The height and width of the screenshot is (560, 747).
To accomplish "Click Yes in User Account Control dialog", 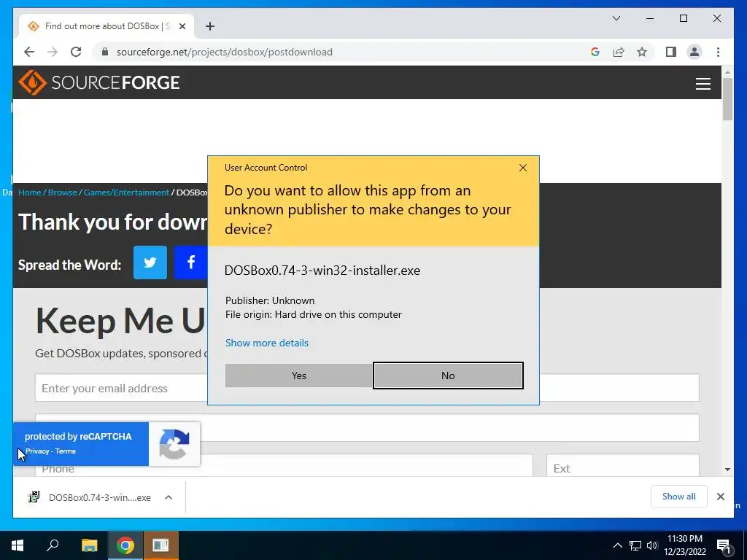I will pos(298,376).
